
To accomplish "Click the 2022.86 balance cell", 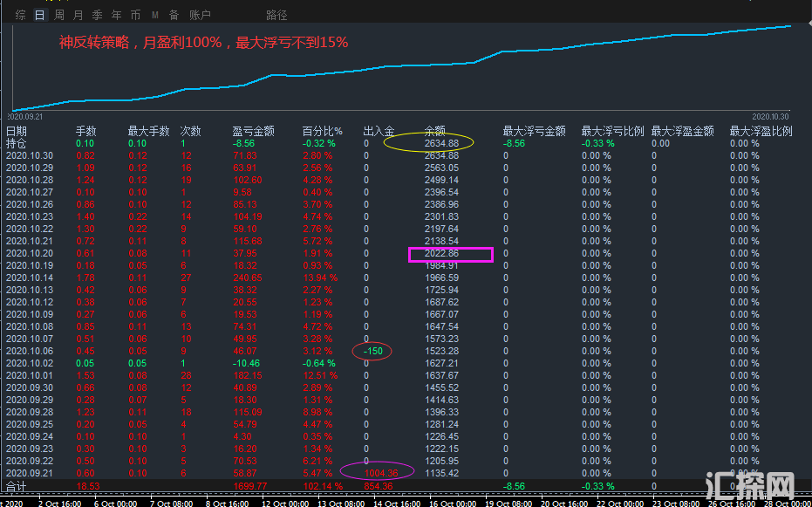I will [x=441, y=254].
